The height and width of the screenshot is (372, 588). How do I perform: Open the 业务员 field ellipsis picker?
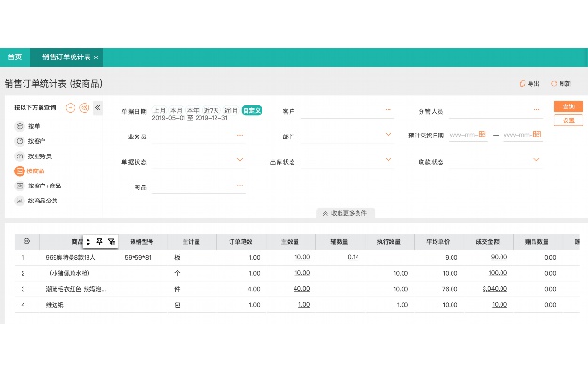point(240,135)
